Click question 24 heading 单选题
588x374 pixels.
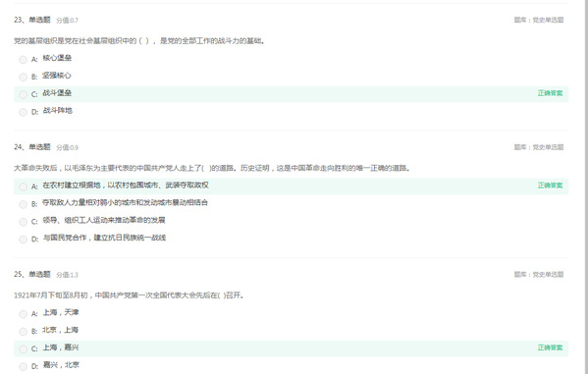click(x=39, y=146)
